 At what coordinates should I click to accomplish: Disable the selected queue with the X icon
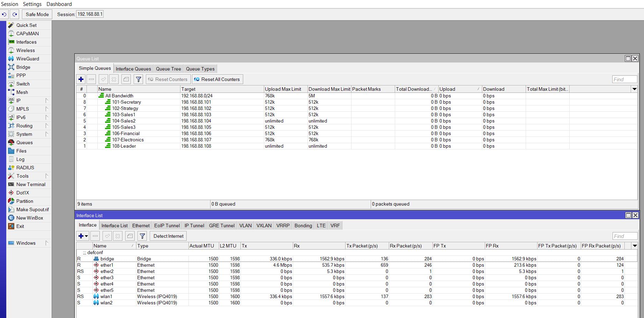[114, 79]
